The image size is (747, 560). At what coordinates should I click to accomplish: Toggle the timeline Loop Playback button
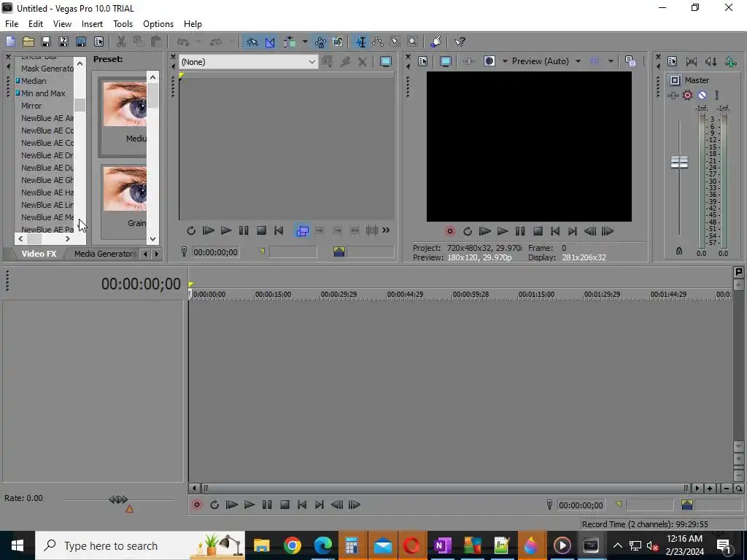(x=214, y=505)
